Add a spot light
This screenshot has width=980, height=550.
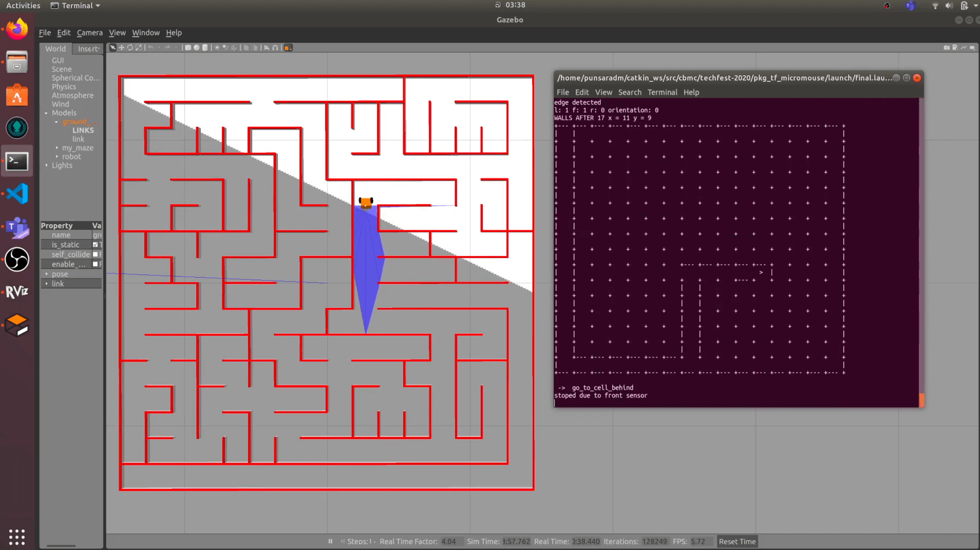[x=225, y=48]
